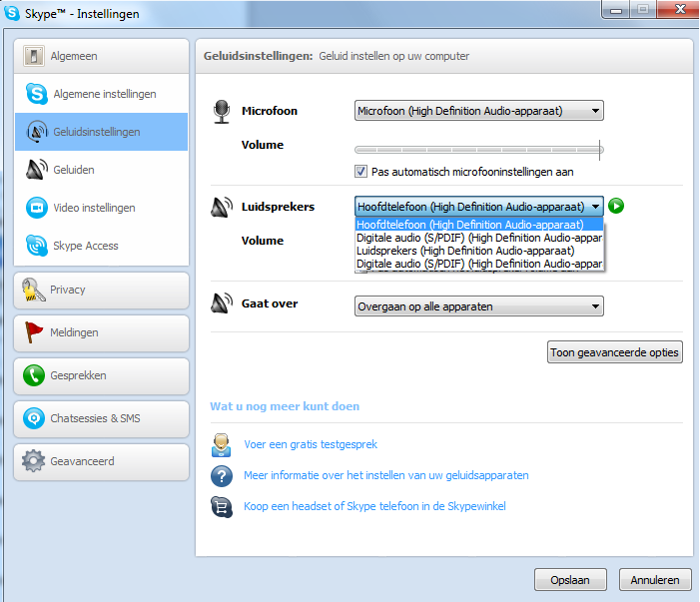Click the blue question mark help icon
Image resolution: width=700 pixels, height=602 pixels.
pos(222,476)
